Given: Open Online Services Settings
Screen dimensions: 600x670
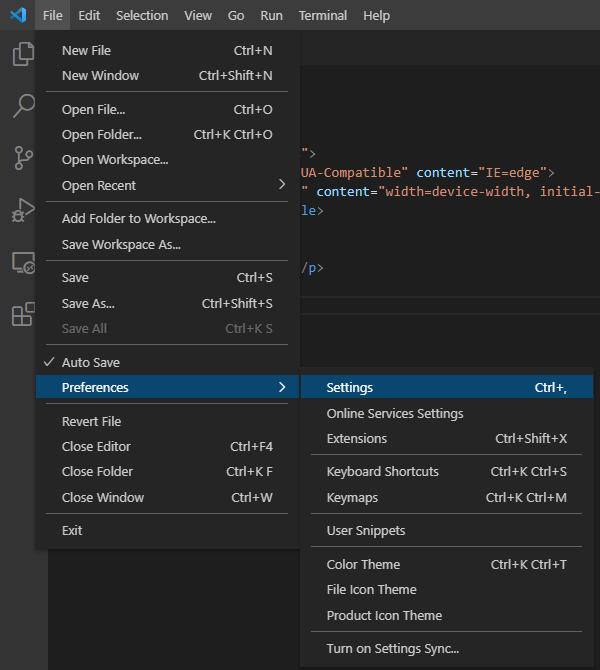Looking at the screenshot, I should 447,414.
